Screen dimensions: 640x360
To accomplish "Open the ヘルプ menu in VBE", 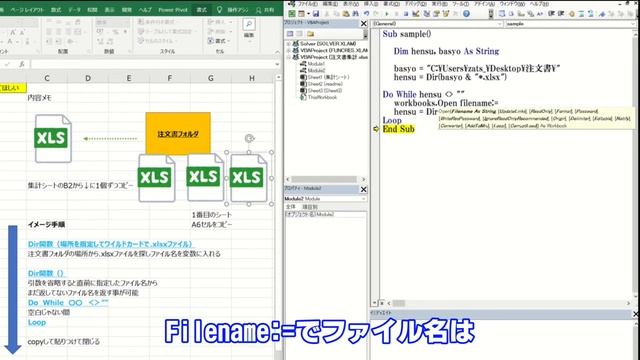I will click(539, 4).
